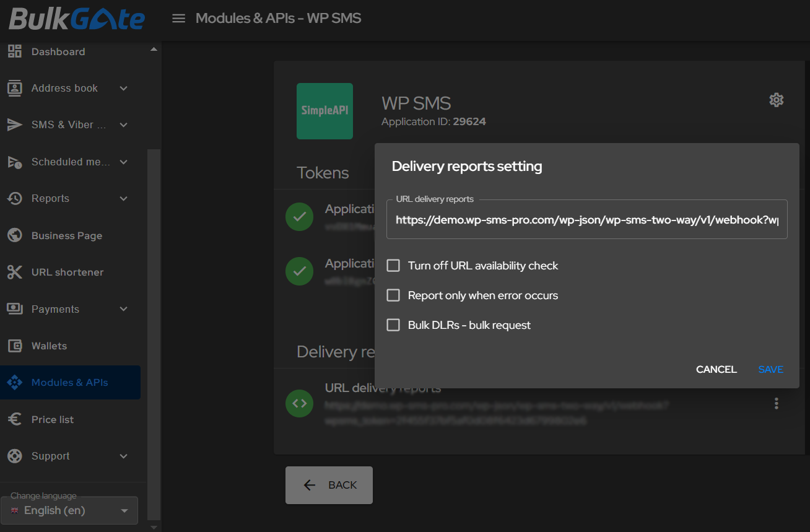
Task: Click the Reports history icon
Action: 14,198
